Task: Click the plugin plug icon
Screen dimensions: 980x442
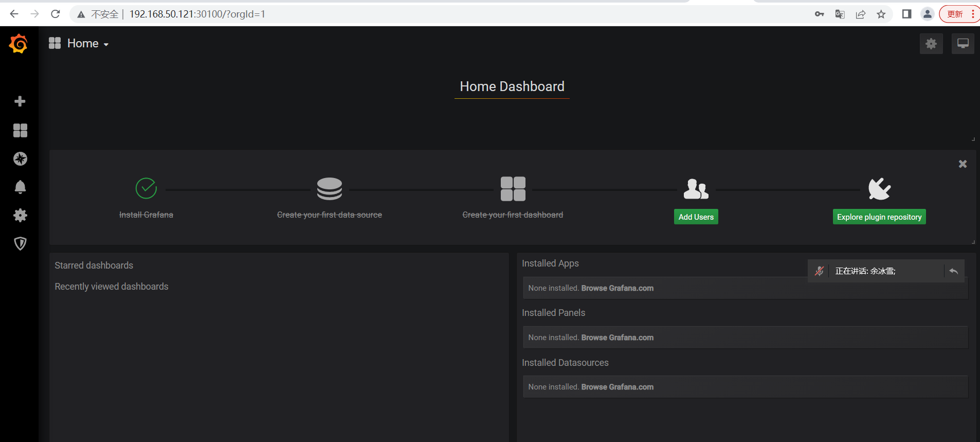Action: [879, 189]
